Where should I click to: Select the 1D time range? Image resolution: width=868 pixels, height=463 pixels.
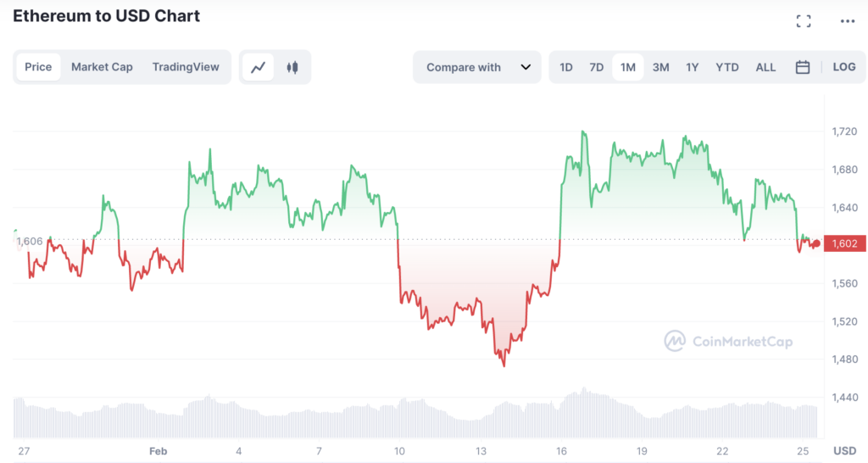click(x=566, y=67)
